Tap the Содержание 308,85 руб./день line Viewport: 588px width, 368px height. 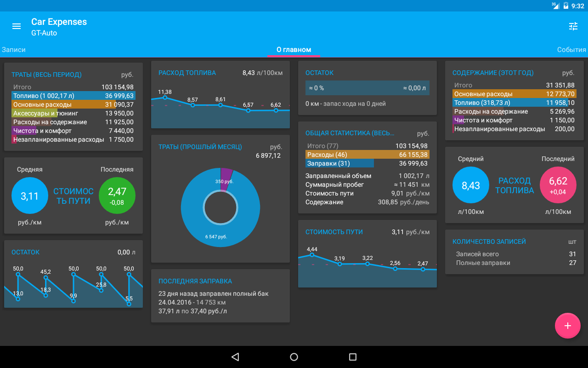(367, 202)
